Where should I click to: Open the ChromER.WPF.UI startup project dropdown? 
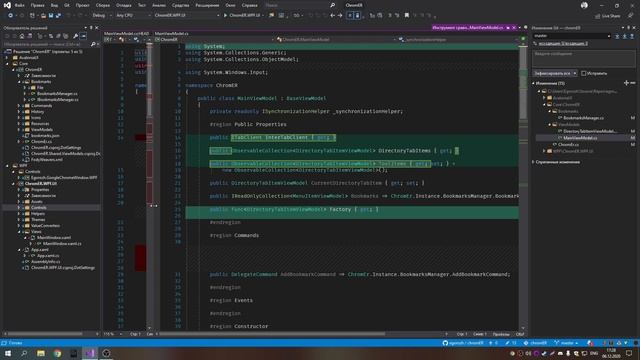[187, 16]
